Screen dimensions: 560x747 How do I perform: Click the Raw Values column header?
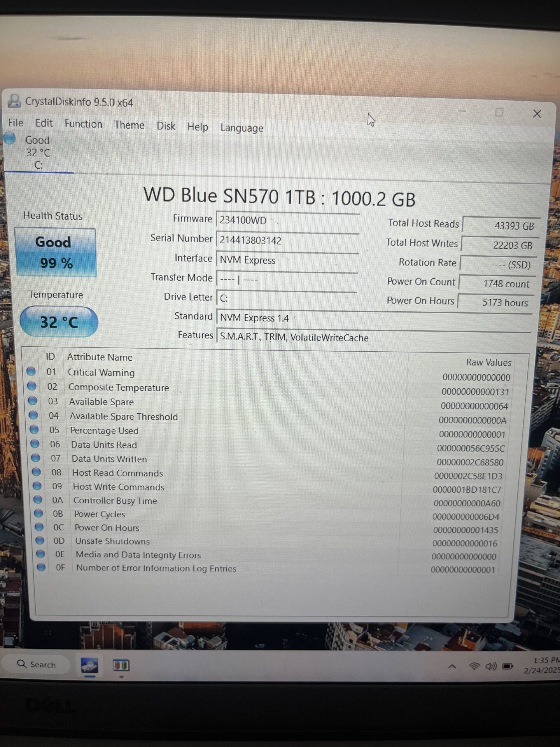pos(489,362)
